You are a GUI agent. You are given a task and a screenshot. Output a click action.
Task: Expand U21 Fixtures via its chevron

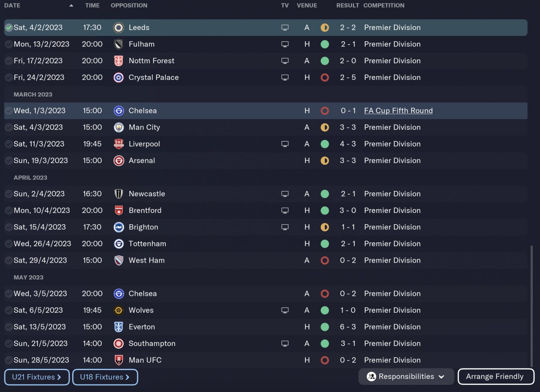pos(59,377)
